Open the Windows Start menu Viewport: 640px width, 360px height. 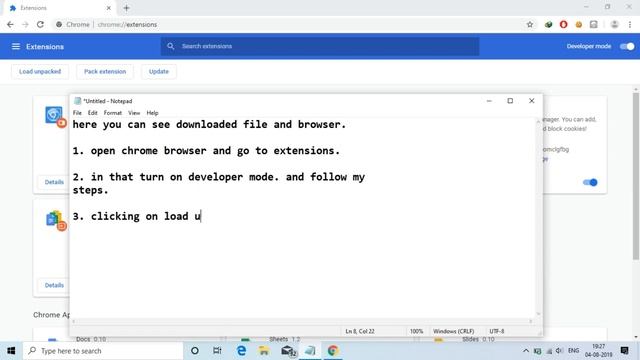(x=11, y=351)
